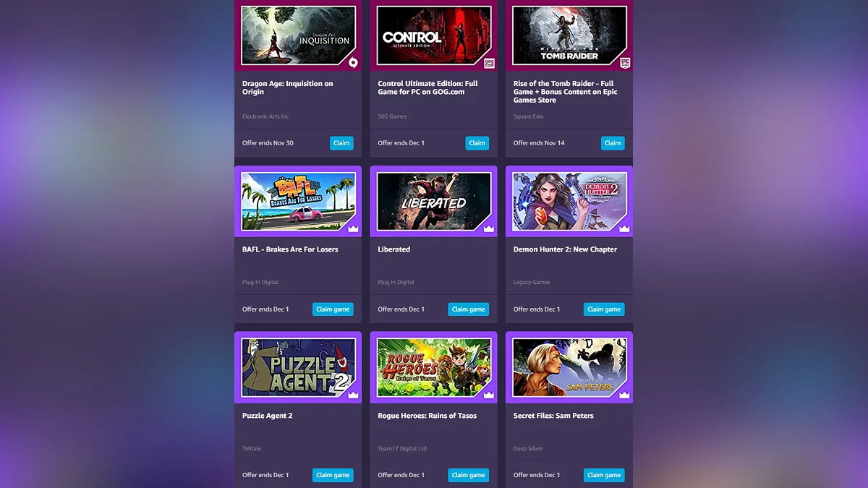Open the Liberated cover thumbnail
Viewport: 868px width, 488px height.
pyautogui.click(x=434, y=202)
